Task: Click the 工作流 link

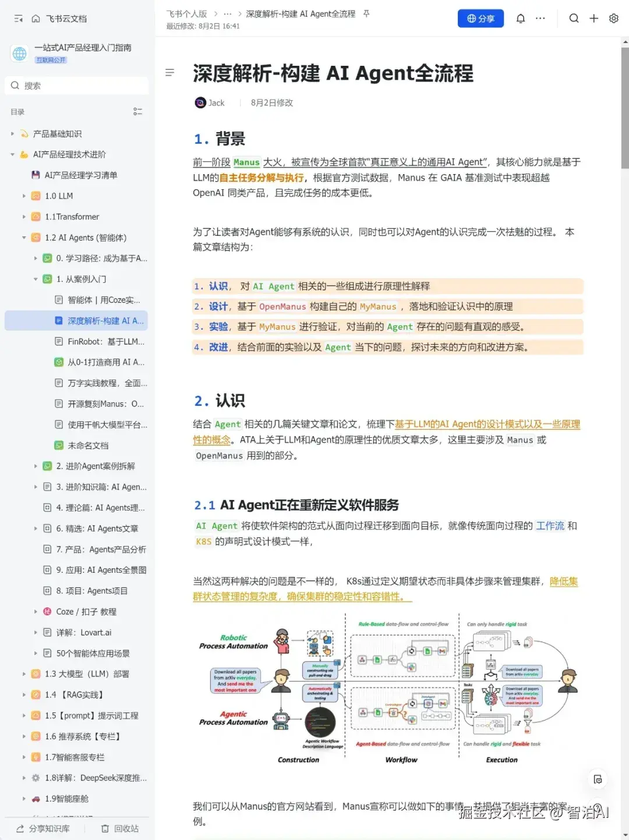Action: click(550, 526)
